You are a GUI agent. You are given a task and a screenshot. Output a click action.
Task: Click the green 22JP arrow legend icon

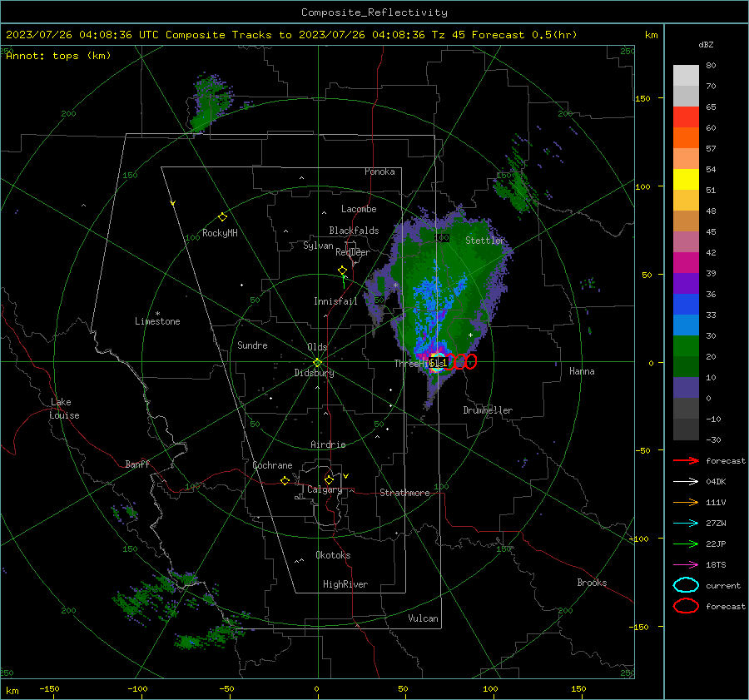point(686,544)
